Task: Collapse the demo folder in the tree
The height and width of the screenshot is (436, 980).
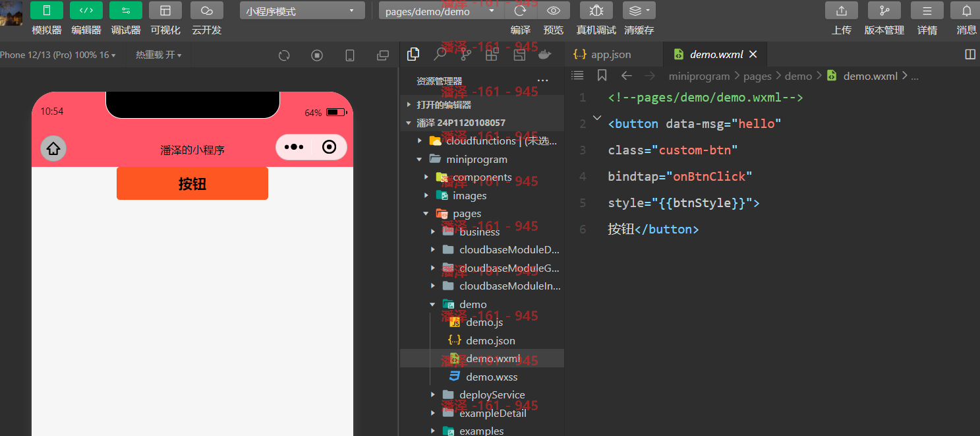Action: point(482,304)
